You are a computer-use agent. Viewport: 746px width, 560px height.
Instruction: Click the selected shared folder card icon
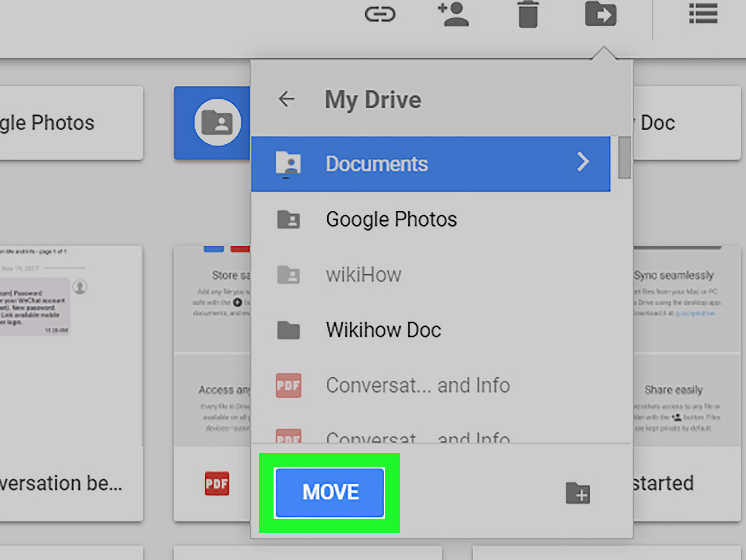[x=218, y=122]
